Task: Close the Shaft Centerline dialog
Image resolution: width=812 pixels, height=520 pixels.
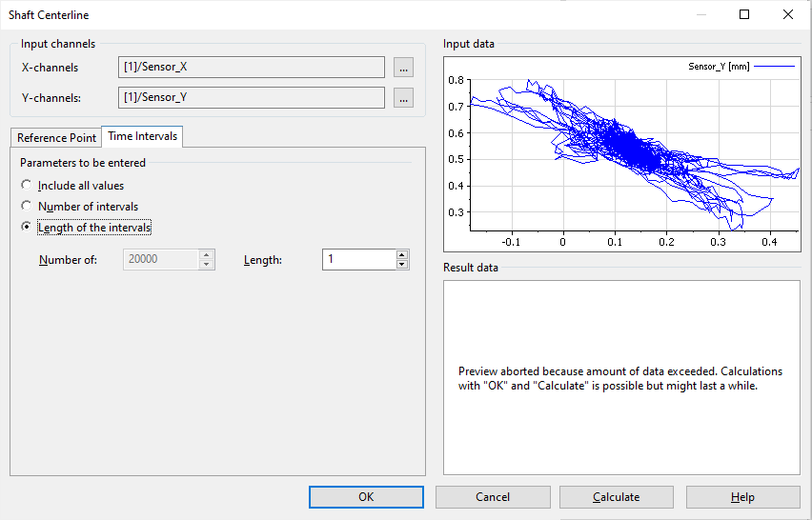Action: [787, 14]
